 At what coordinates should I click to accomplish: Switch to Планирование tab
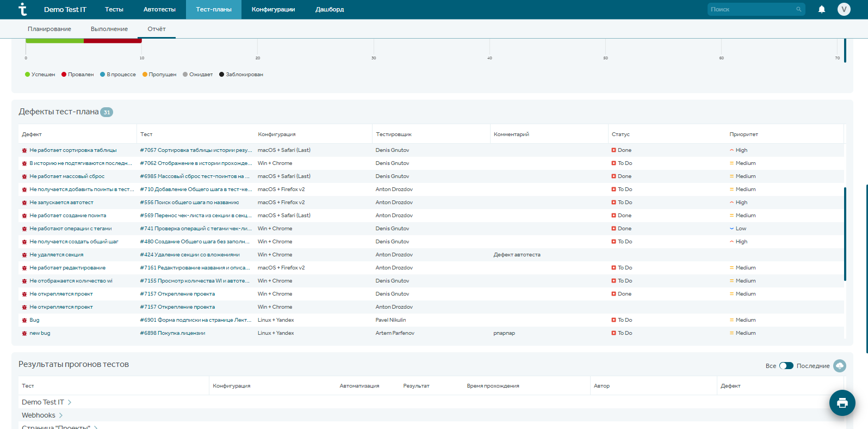click(x=49, y=29)
